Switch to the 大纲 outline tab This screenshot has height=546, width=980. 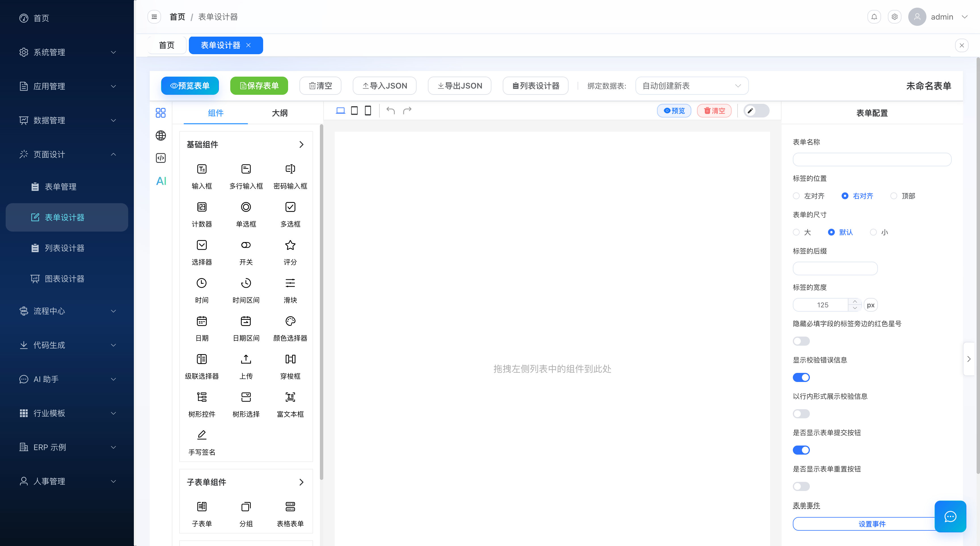(x=280, y=113)
